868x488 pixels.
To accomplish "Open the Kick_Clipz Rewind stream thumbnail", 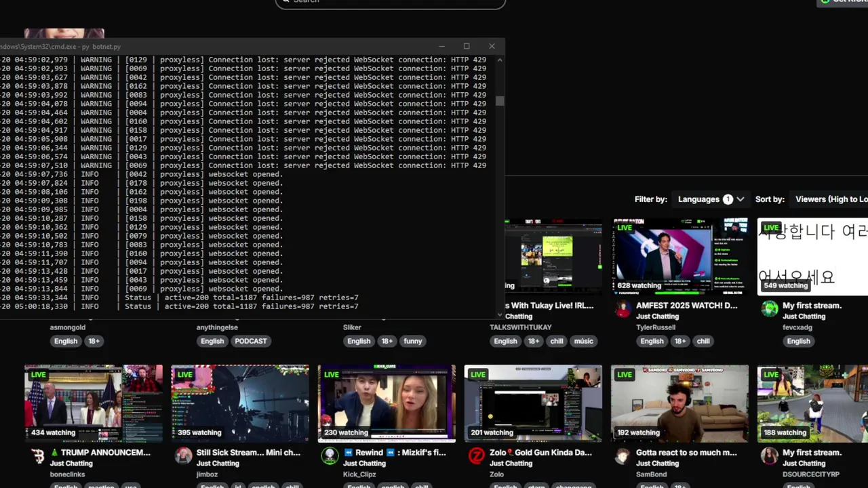I will tap(387, 403).
